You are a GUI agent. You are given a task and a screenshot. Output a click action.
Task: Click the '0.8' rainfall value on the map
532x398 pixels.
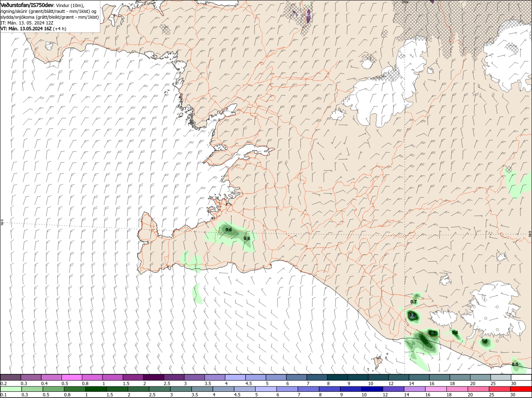pyautogui.click(x=228, y=230)
